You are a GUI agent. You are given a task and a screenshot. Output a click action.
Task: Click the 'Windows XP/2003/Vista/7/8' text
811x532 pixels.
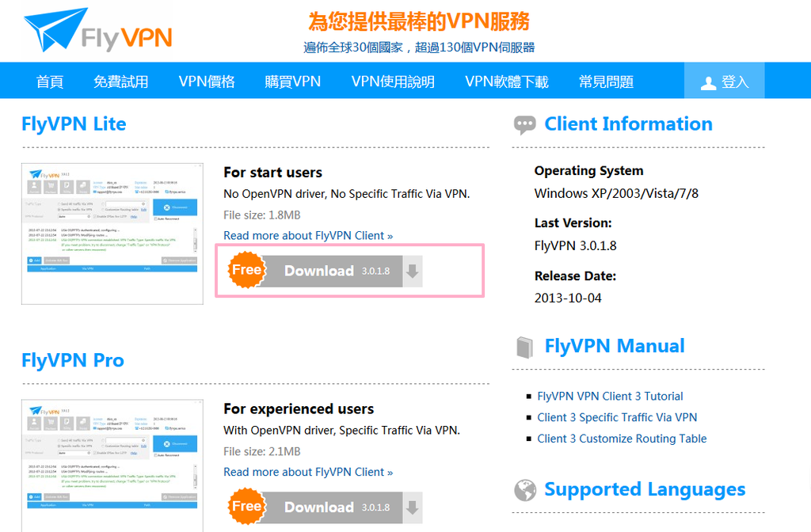(x=616, y=194)
